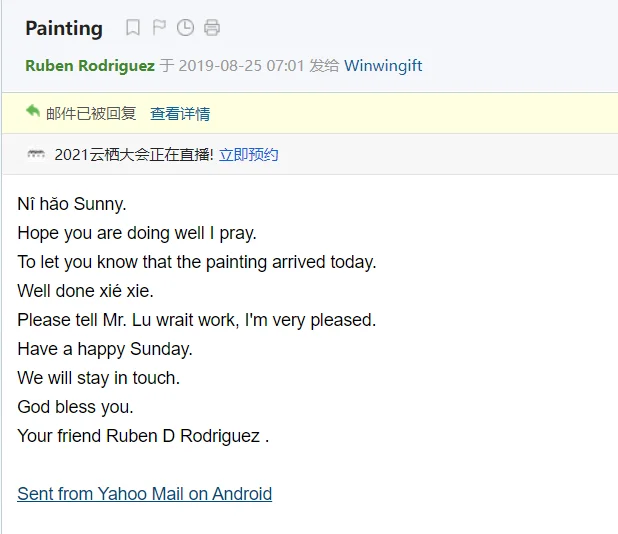
Task: Click the God bless you line
Action: (x=75, y=407)
